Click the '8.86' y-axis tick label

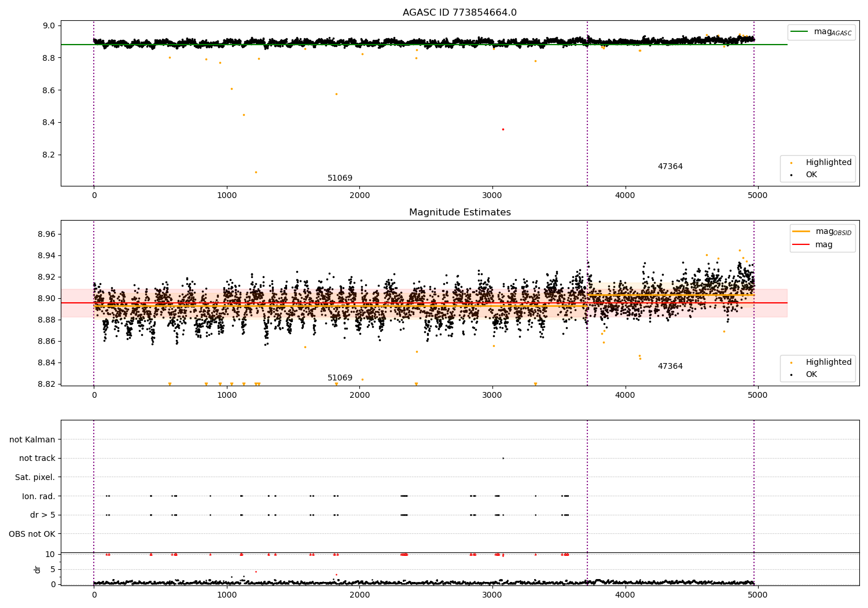[47, 342]
